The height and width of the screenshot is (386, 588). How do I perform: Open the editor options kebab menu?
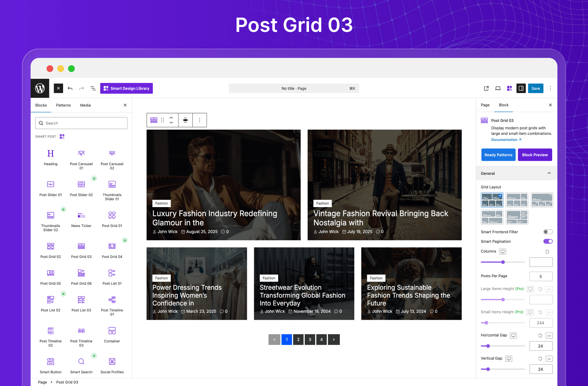[550, 88]
